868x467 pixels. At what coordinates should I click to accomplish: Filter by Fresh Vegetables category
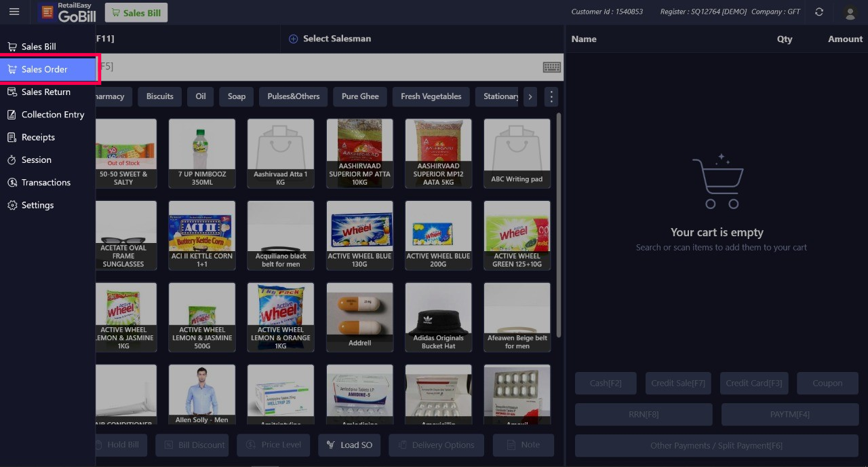[x=431, y=96]
